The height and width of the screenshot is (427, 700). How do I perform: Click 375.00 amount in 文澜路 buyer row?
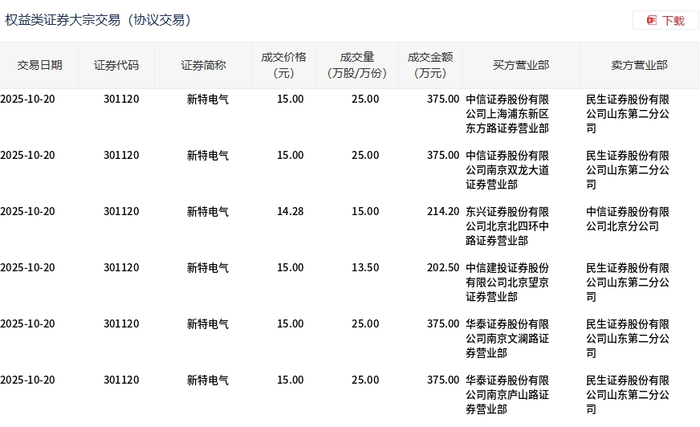(443, 324)
